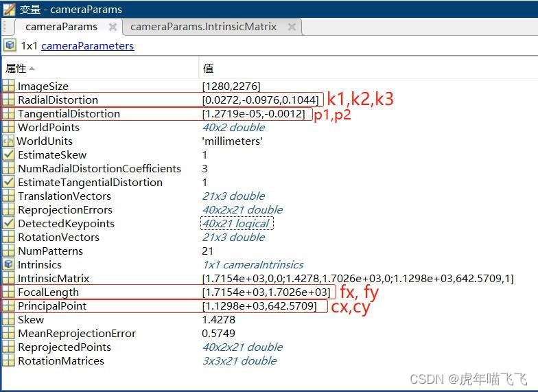The image size is (538, 392).
Task: Open DetectedKeypoints 40x21 logical value
Action: coord(237,224)
